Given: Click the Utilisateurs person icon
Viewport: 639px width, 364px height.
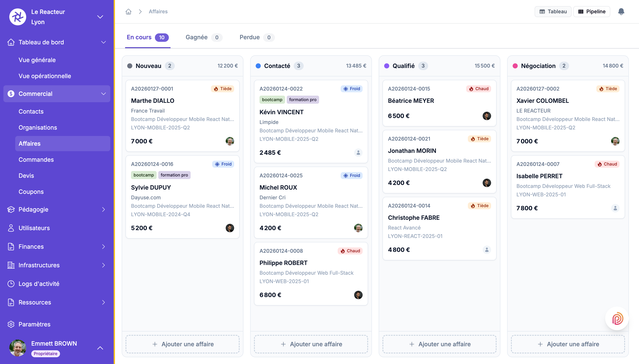Looking at the screenshot, I should coord(11,228).
